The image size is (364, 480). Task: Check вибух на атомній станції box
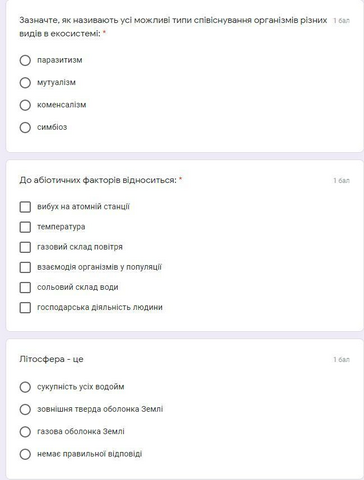25,207
